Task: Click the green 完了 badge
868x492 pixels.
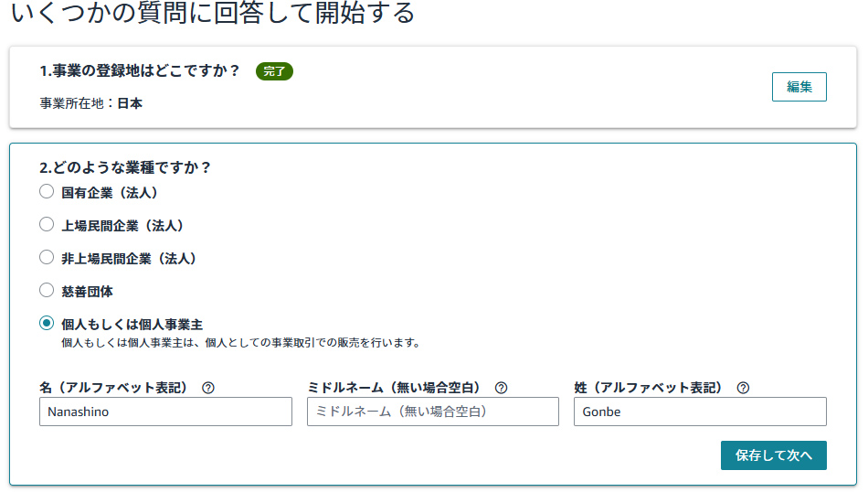Action: (x=274, y=71)
